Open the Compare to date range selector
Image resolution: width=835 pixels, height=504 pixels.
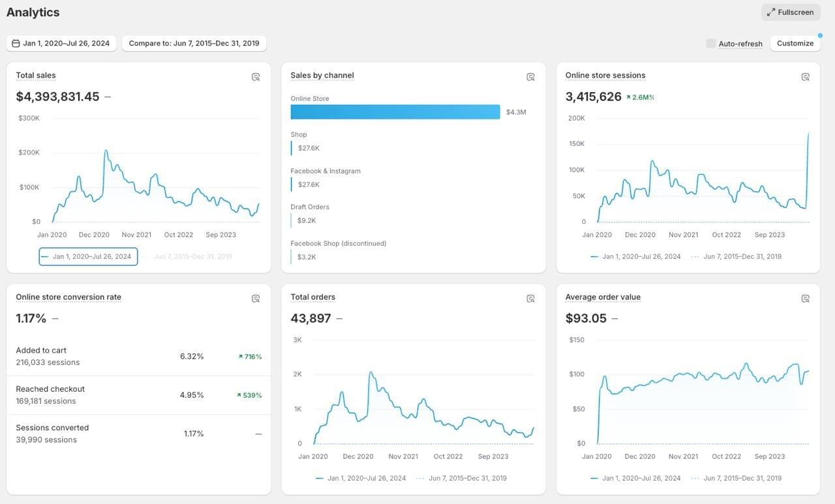[194, 44]
